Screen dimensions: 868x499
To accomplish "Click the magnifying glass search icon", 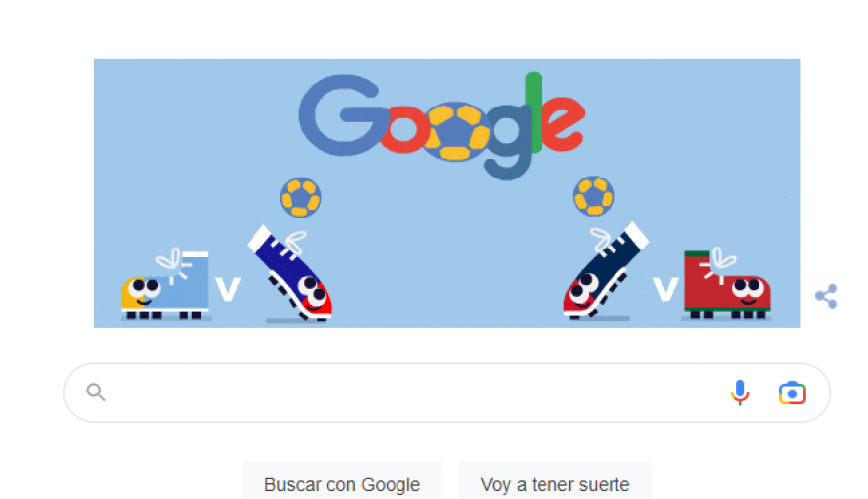I will [96, 392].
